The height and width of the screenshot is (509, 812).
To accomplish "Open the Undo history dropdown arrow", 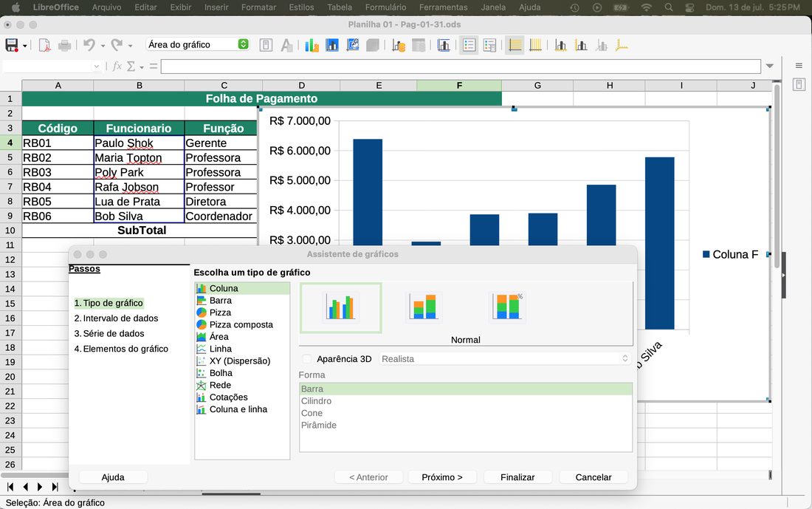I will pyautogui.click(x=103, y=46).
